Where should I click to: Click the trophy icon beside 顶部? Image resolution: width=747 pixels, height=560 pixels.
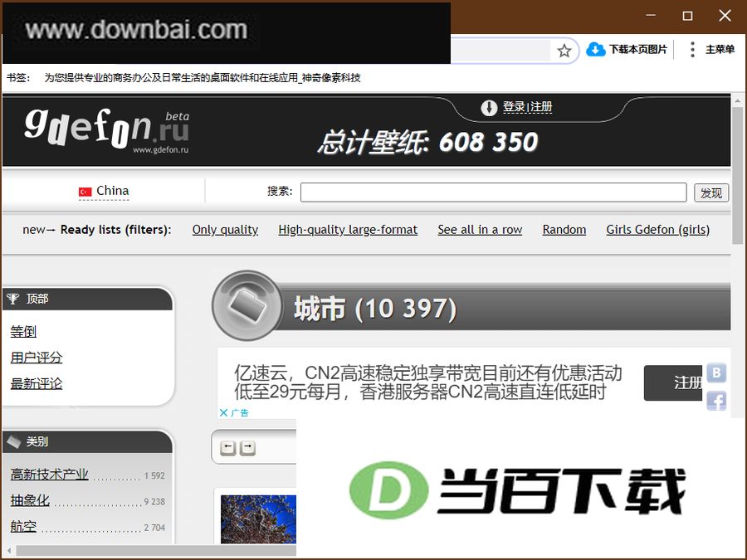(12, 299)
